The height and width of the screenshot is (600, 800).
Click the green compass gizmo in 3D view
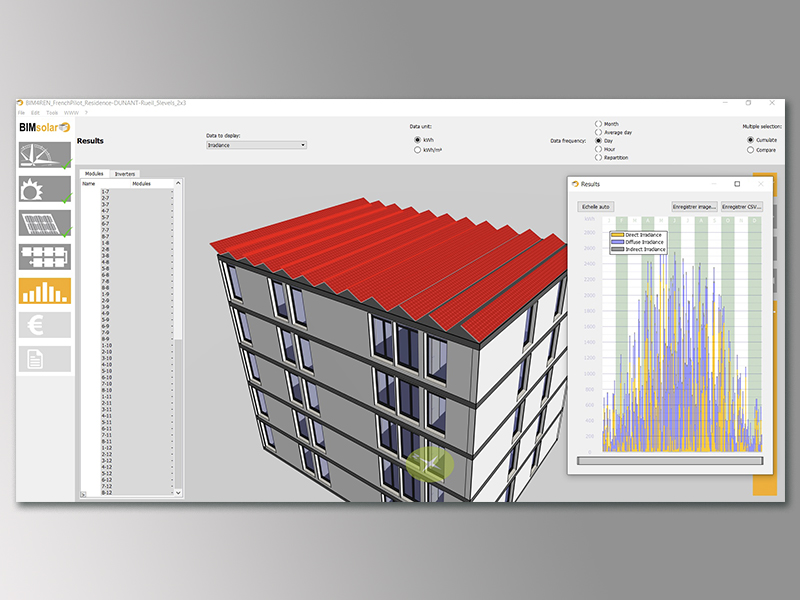point(431,464)
